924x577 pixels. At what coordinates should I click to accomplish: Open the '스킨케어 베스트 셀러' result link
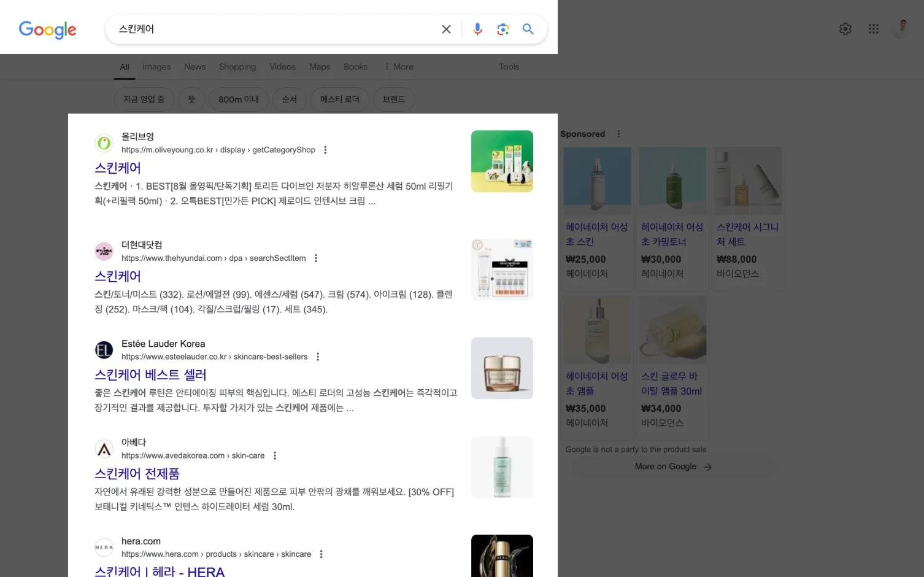point(150,374)
